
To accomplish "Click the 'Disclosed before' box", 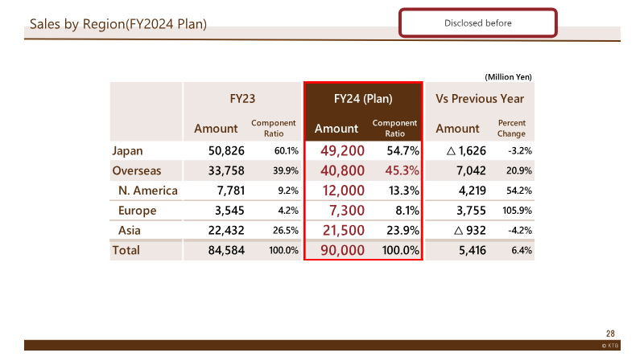I will click(477, 23).
